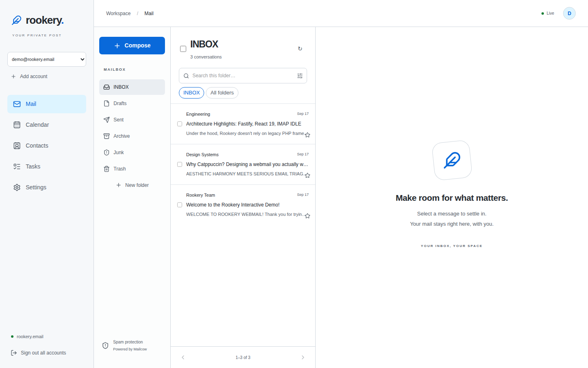This screenshot has height=368, width=588.
Task: Click the sign-out arrow icon
Action: coord(14,353)
